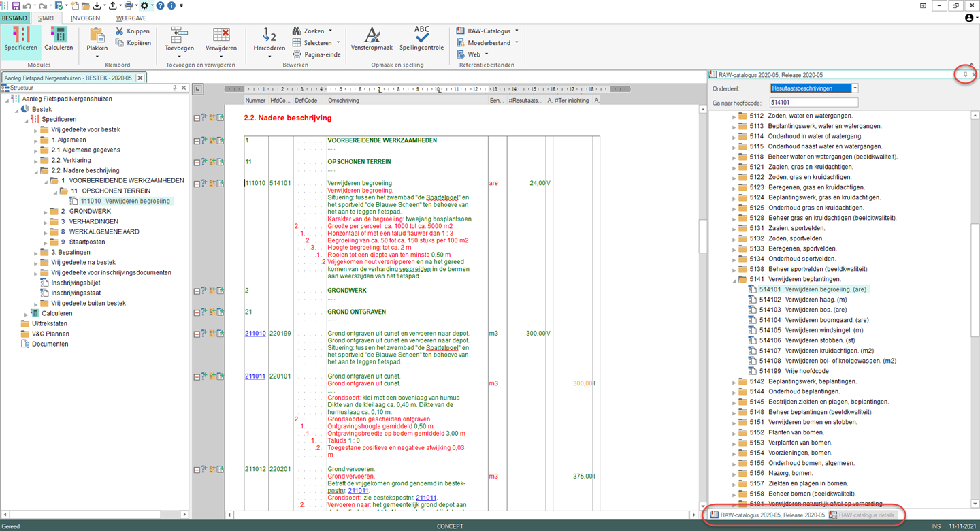Close the Structuur panel
Viewport: 980px width, 531px height.
click(x=184, y=88)
